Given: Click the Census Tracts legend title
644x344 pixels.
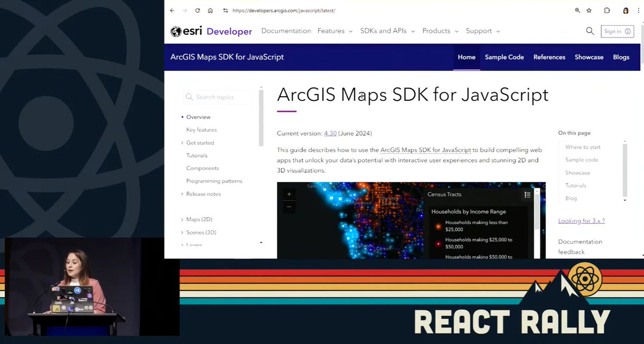Looking at the screenshot, I should click(444, 194).
